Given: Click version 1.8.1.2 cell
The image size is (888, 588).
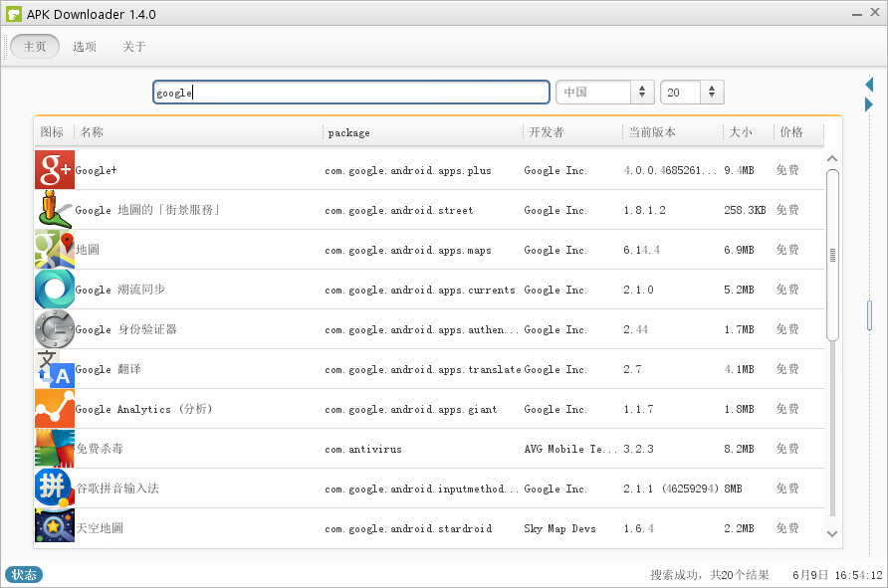Looking at the screenshot, I should point(644,210).
